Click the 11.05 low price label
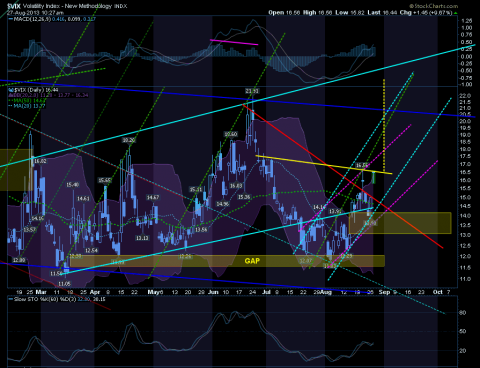The width and height of the screenshot is (480, 368). [x=64, y=284]
